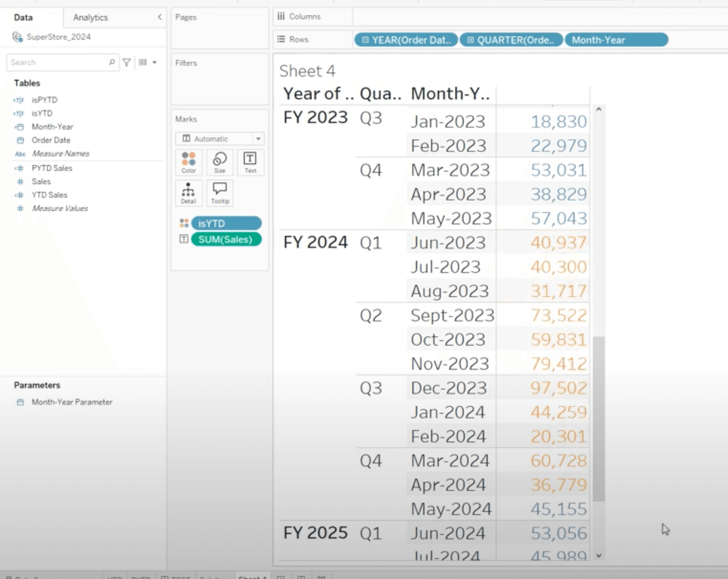
Task: Select the isYTD color pill
Action: tap(226, 223)
